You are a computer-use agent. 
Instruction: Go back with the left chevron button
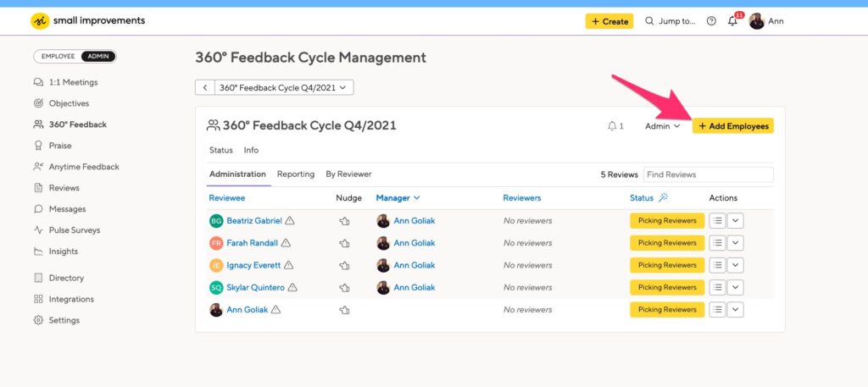(x=205, y=87)
